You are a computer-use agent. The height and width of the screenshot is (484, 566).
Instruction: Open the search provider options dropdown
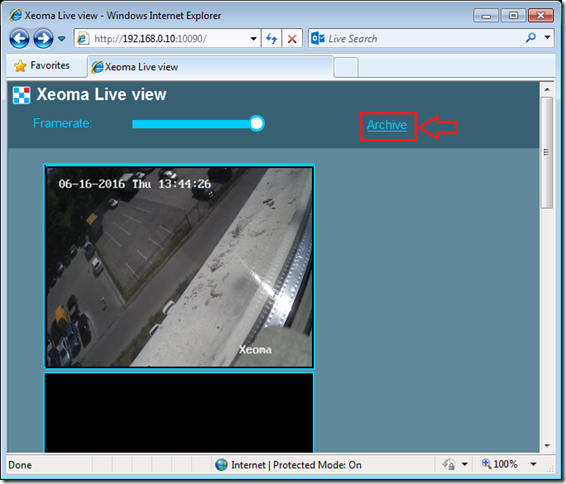[548, 37]
